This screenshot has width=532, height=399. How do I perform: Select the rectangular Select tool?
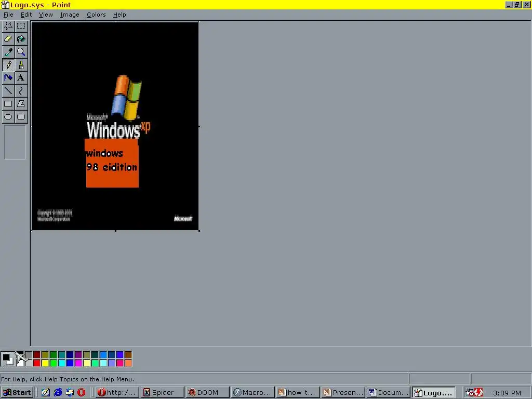point(21,26)
